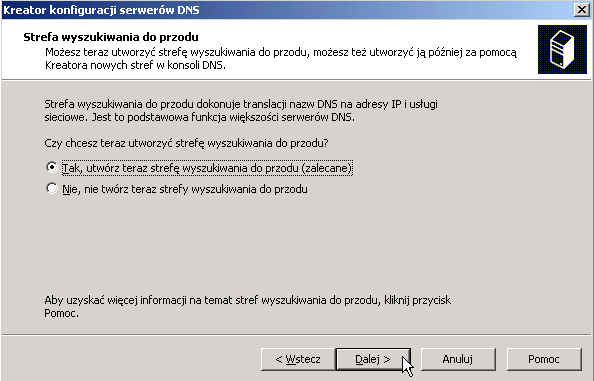This screenshot has height=381, width=594.
Task: Select the "Tak" radio button circle
Action: pos(52,167)
